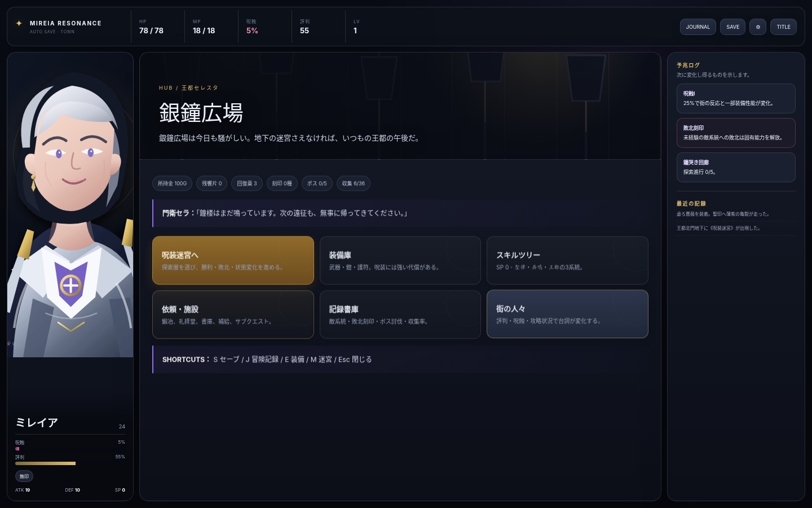
Task: Click the ミレイア character name
Action: (x=37, y=423)
